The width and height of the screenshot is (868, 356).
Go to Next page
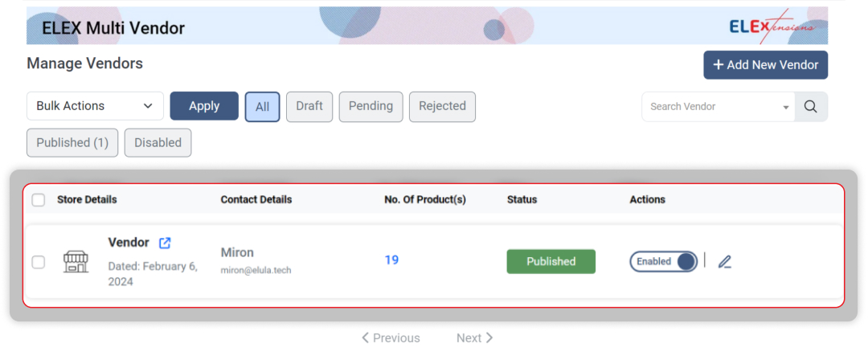tap(474, 338)
